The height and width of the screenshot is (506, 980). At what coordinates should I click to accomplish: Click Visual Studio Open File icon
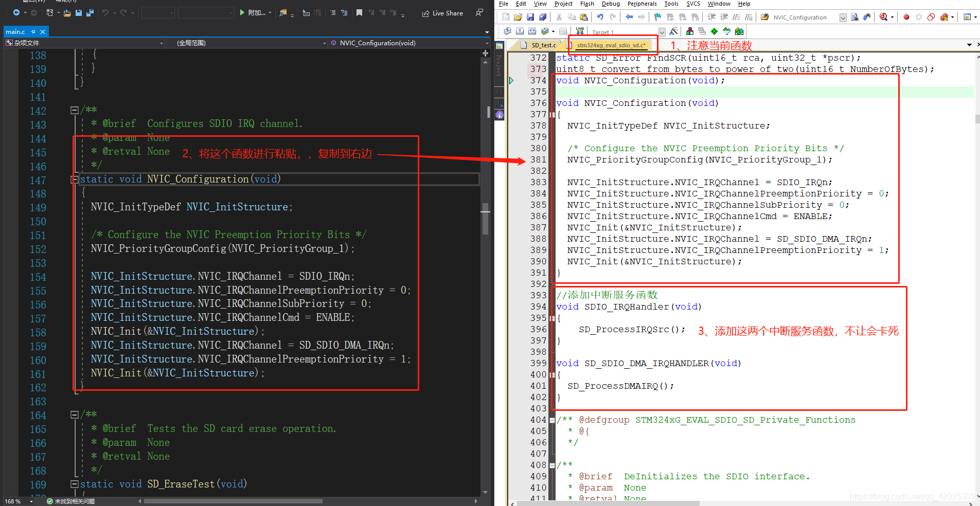(67, 13)
